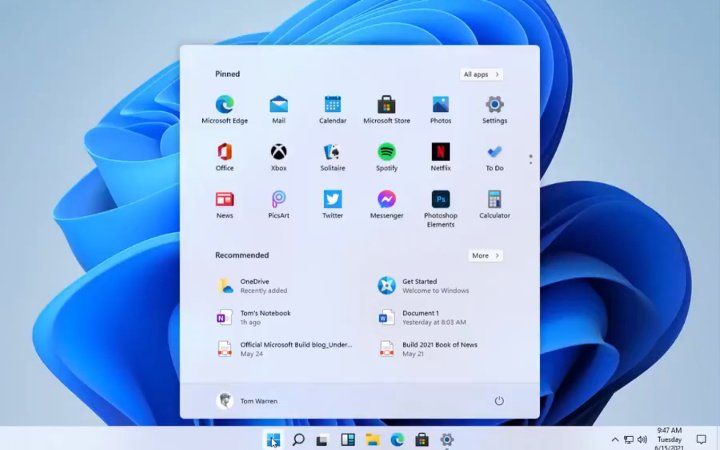This screenshot has width=720, height=450.
Task: Open taskbar Search
Action: click(x=298, y=439)
